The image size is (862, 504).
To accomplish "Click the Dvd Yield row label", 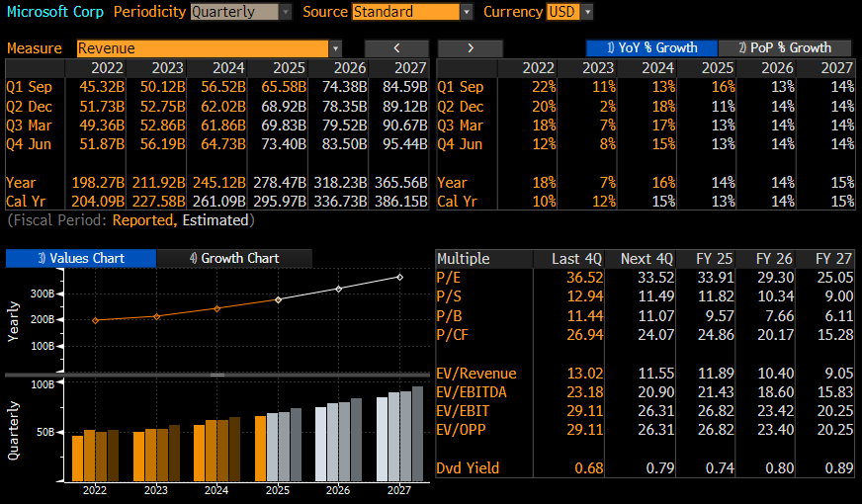I will click(468, 467).
